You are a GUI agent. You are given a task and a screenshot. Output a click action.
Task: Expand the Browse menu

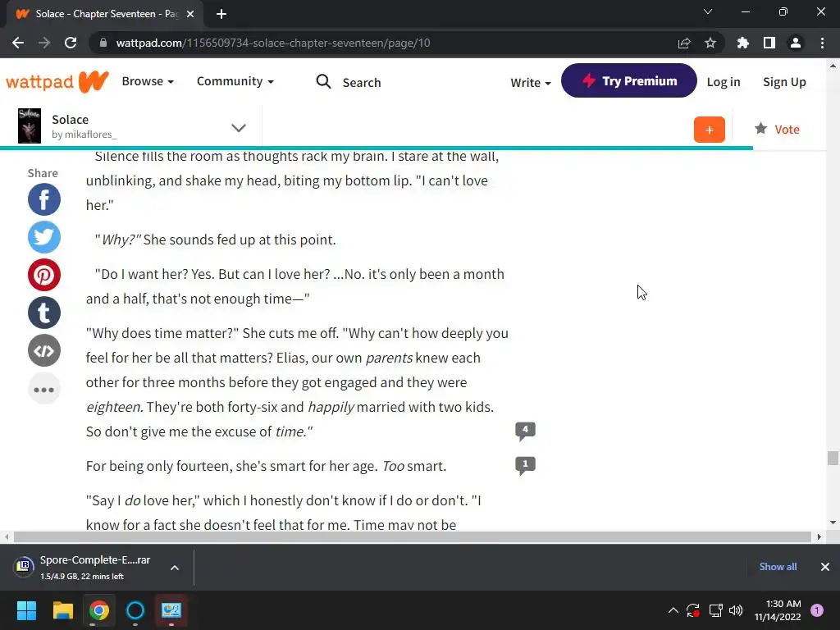coord(148,81)
